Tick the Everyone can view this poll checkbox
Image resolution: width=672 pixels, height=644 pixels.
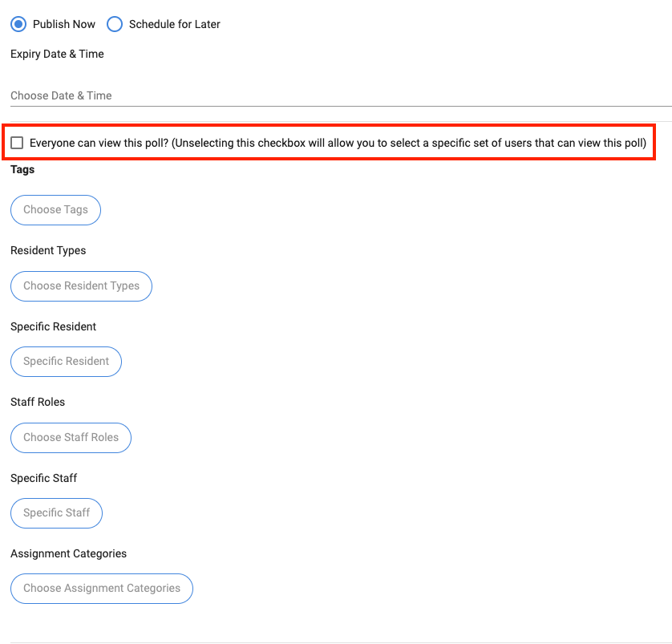(x=17, y=143)
